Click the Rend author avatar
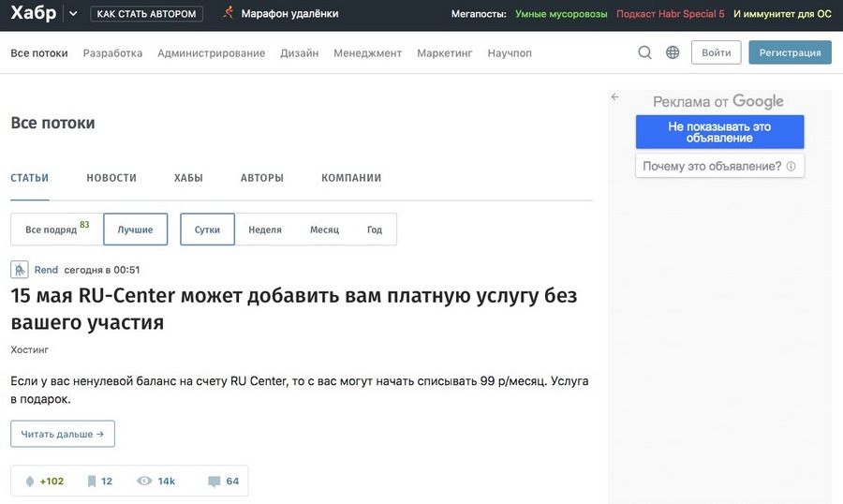The width and height of the screenshot is (843, 504). pyautogui.click(x=20, y=270)
